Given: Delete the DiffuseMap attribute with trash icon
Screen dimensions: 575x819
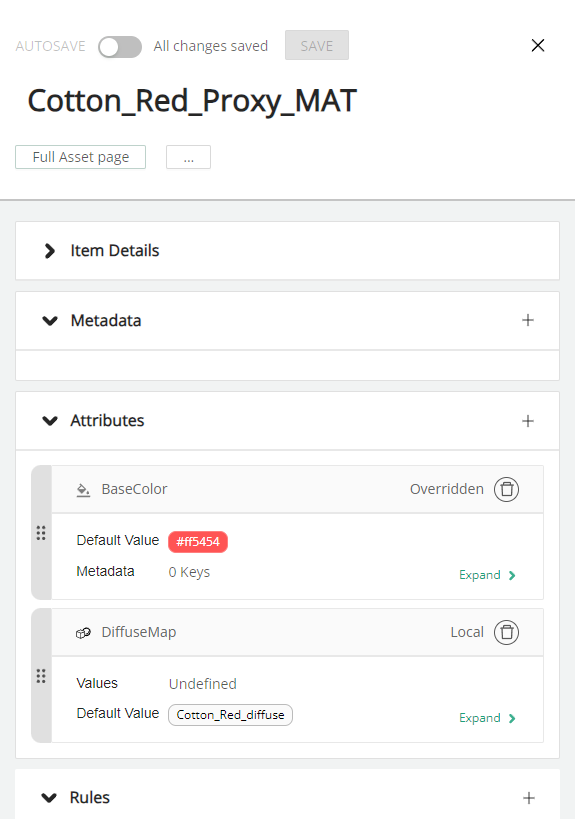Looking at the screenshot, I should point(506,633).
